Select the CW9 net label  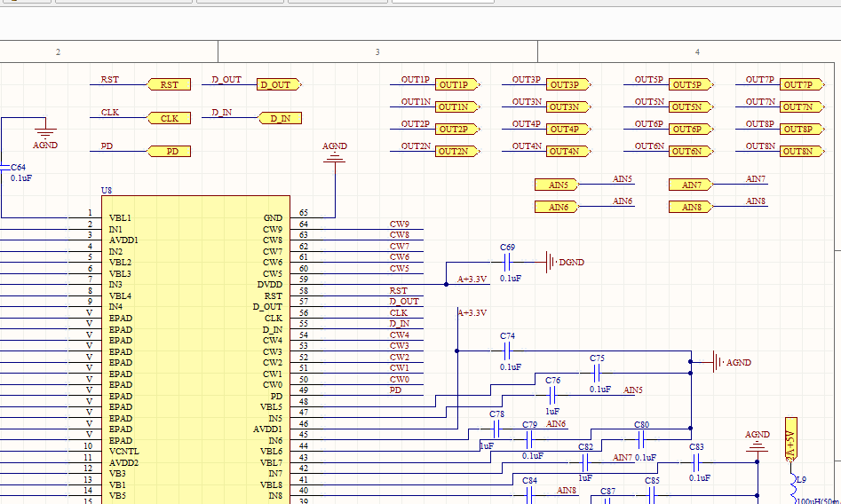point(400,224)
